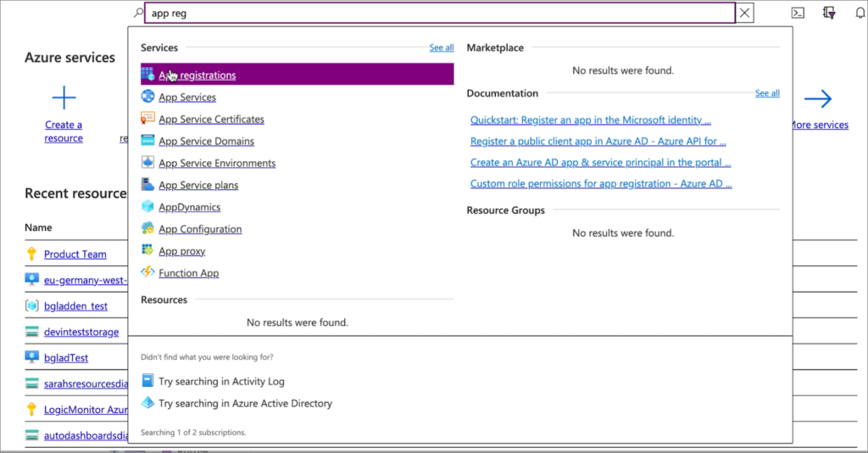The width and height of the screenshot is (868, 453).
Task: Open the AppDynamics result
Action: coord(189,207)
